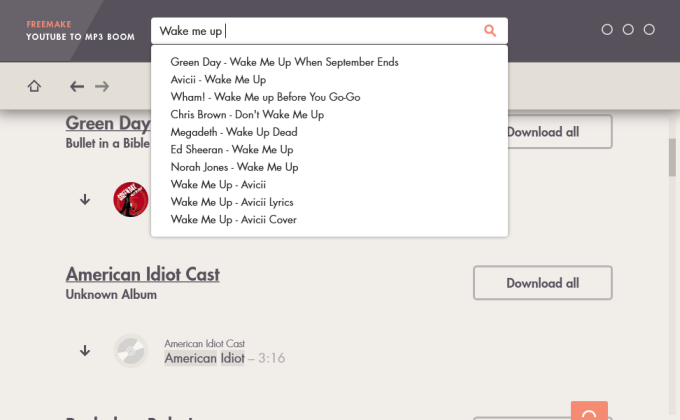Select suggestion Wake Me Up - Avicii Lyrics
The image size is (680, 420).
pos(232,202)
